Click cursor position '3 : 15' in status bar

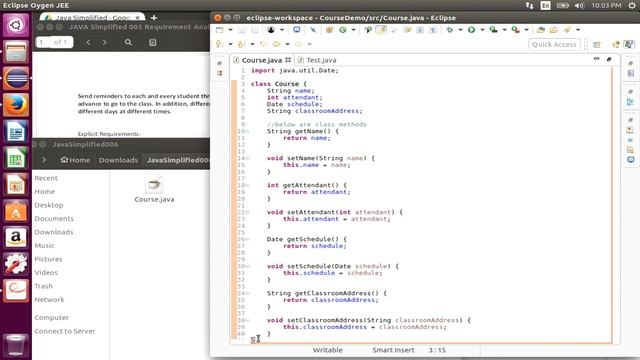pyautogui.click(x=437, y=350)
